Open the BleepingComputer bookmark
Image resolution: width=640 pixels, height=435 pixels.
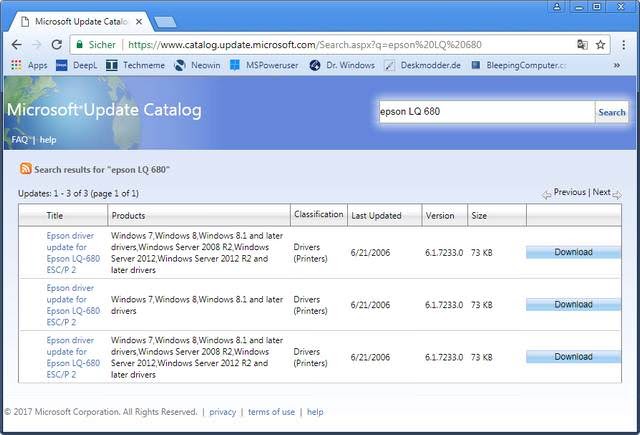[x=518, y=65]
